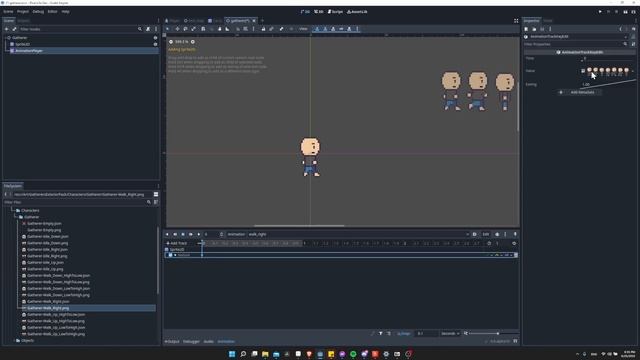Open the View menu in viewport toolbar

pos(303,29)
